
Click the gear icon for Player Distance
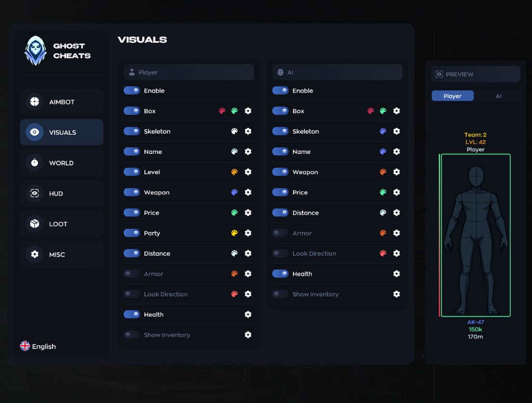[x=248, y=254]
